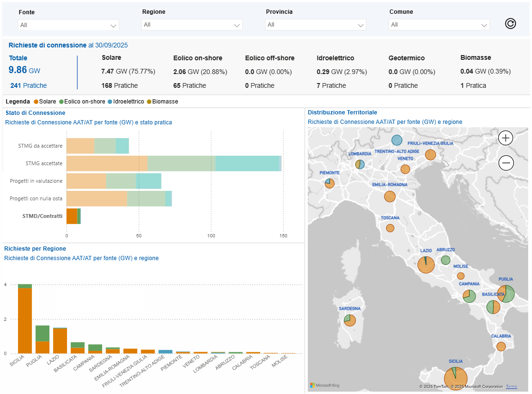The image size is (532, 394).
Task: Expand the Comune dropdown filter
Action: (439, 25)
